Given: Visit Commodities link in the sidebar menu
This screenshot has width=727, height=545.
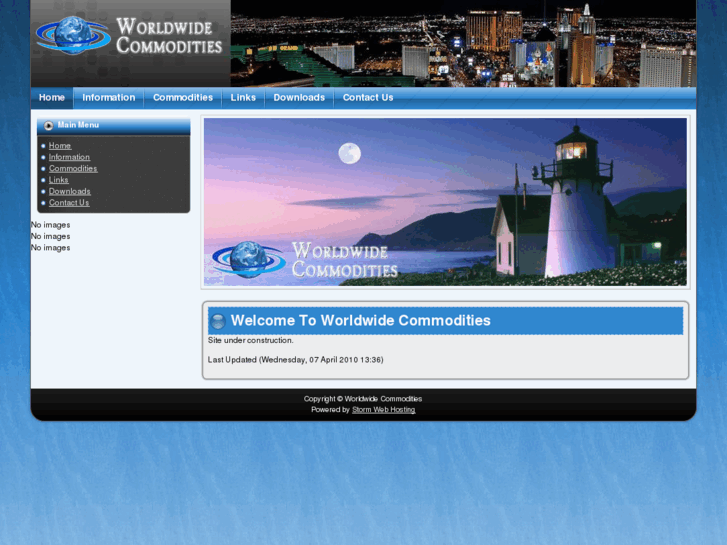Looking at the screenshot, I should click(x=73, y=169).
